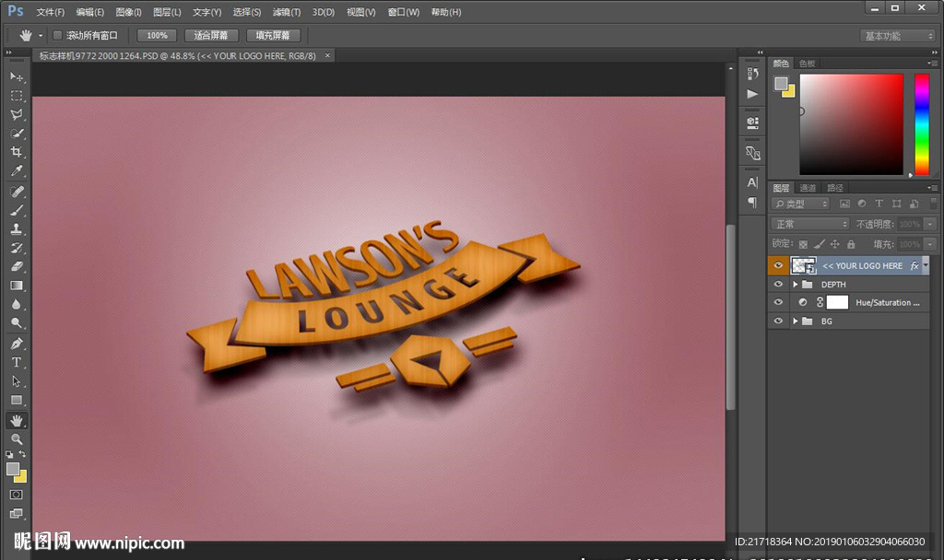Select the Crop tool
Image resolution: width=944 pixels, height=560 pixels.
[17, 152]
